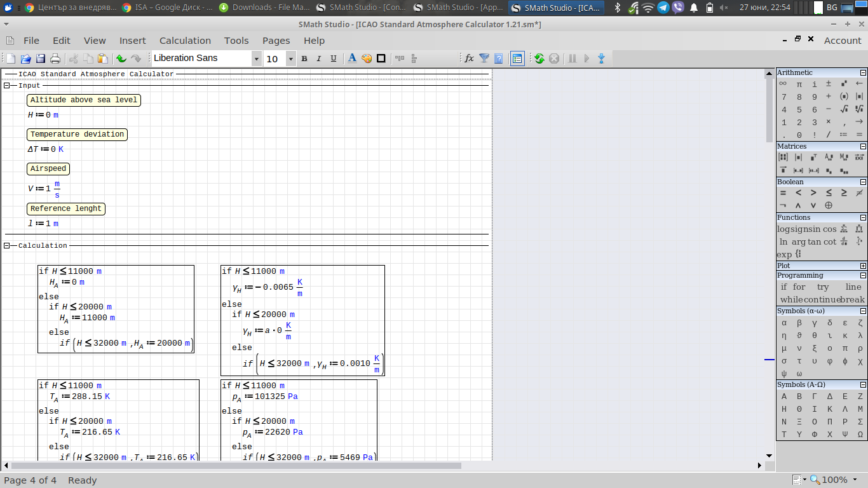Screen dimensions: 868x488
Task: Collapse the Input region in the worksheet
Action: click(7, 86)
